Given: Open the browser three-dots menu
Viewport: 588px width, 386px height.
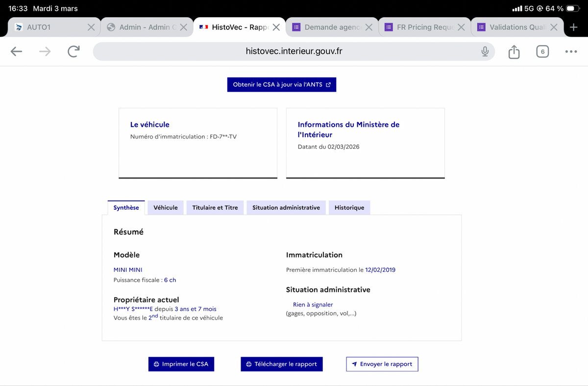Looking at the screenshot, I should (x=571, y=51).
